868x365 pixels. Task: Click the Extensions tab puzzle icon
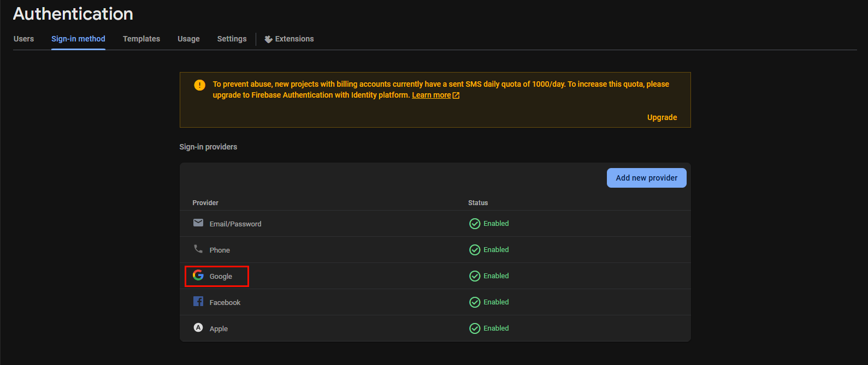pos(268,39)
